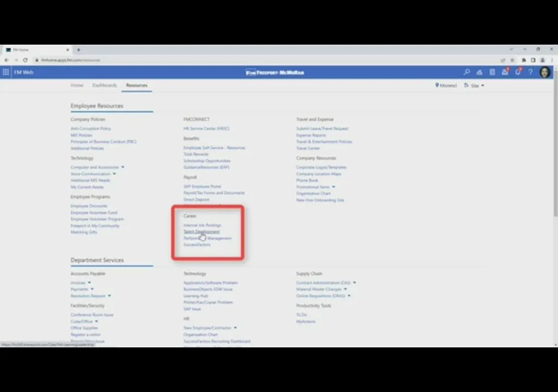Open the Talent Development link
The height and width of the screenshot is (392, 558).
pos(202,232)
